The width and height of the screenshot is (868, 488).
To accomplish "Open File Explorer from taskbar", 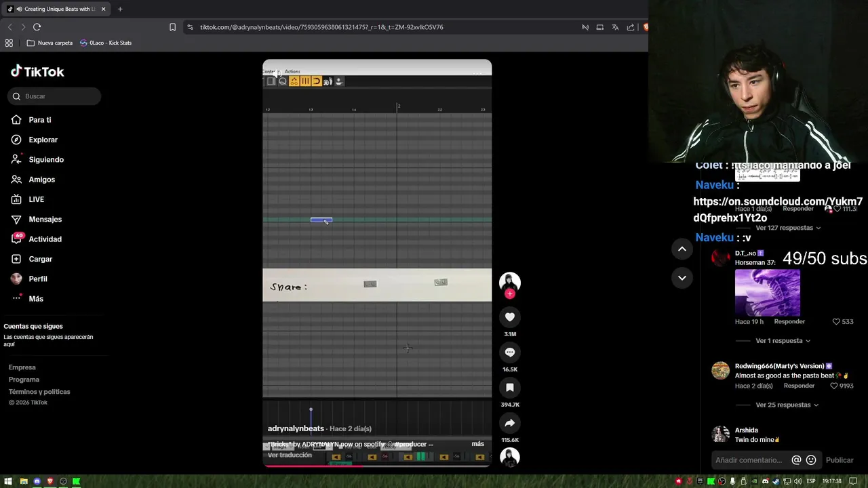I will click(x=24, y=481).
